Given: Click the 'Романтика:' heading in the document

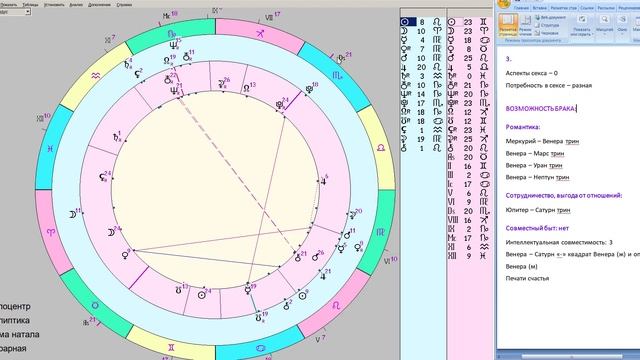Looking at the screenshot, I should click(523, 127).
